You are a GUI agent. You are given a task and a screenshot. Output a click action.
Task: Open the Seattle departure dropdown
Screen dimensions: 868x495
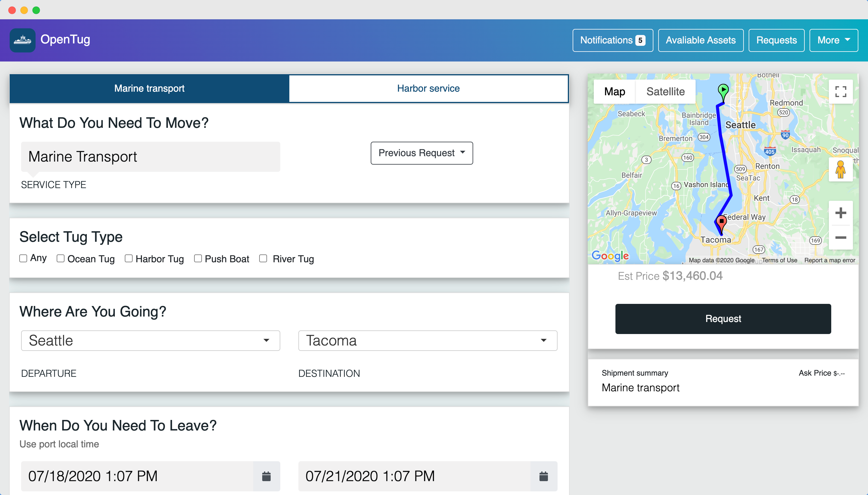click(151, 340)
